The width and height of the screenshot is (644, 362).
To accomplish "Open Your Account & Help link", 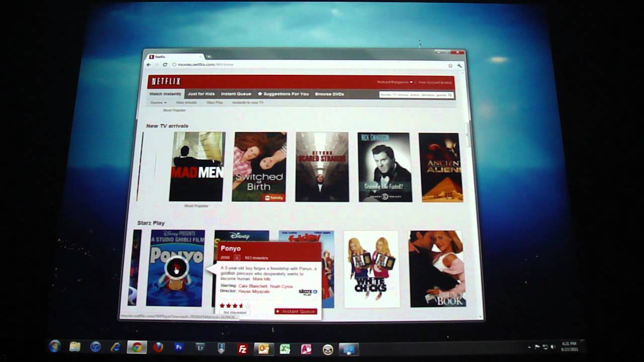I will click(x=435, y=82).
